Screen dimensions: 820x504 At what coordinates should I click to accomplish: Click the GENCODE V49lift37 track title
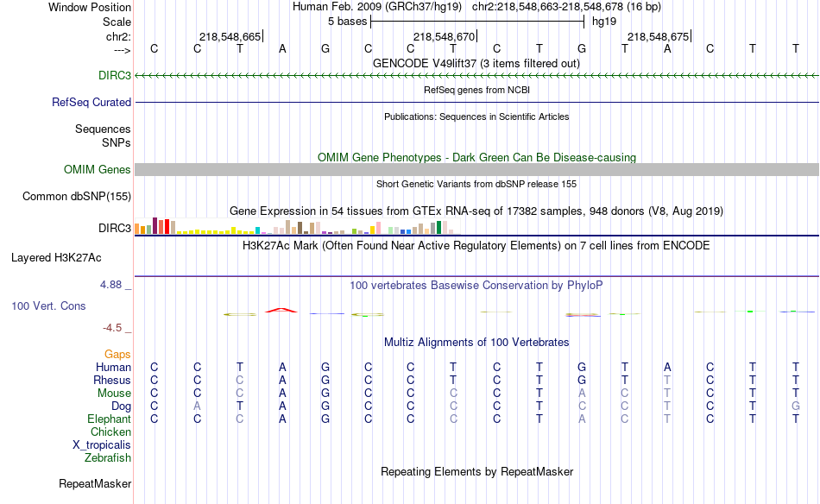(x=476, y=63)
